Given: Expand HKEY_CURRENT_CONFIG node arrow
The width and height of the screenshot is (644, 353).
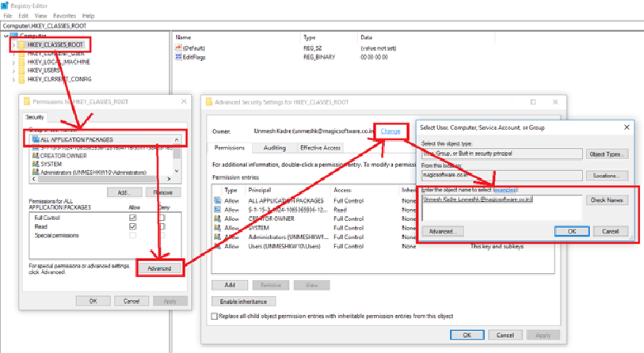Looking at the screenshot, I should [x=13, y=80].
